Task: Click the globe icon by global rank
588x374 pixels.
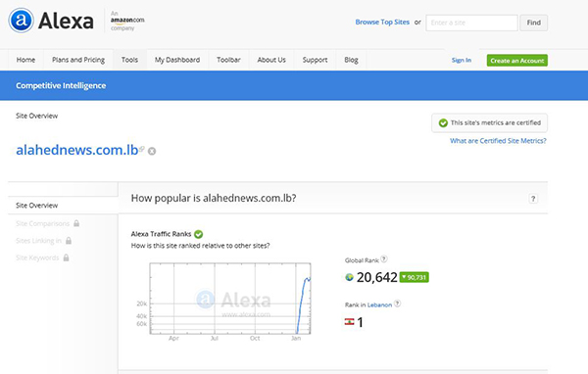Action: [x=349, y=277]
